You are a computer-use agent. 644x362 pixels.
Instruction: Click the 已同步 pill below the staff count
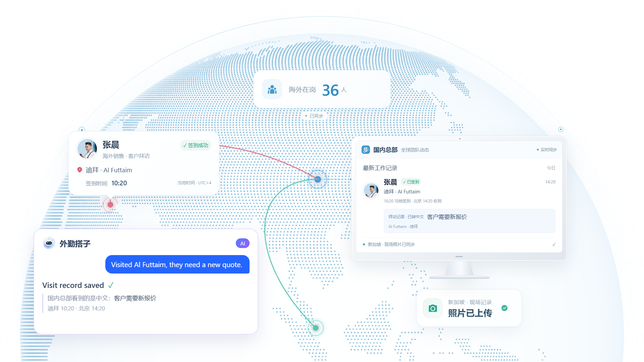click(314, 116)
